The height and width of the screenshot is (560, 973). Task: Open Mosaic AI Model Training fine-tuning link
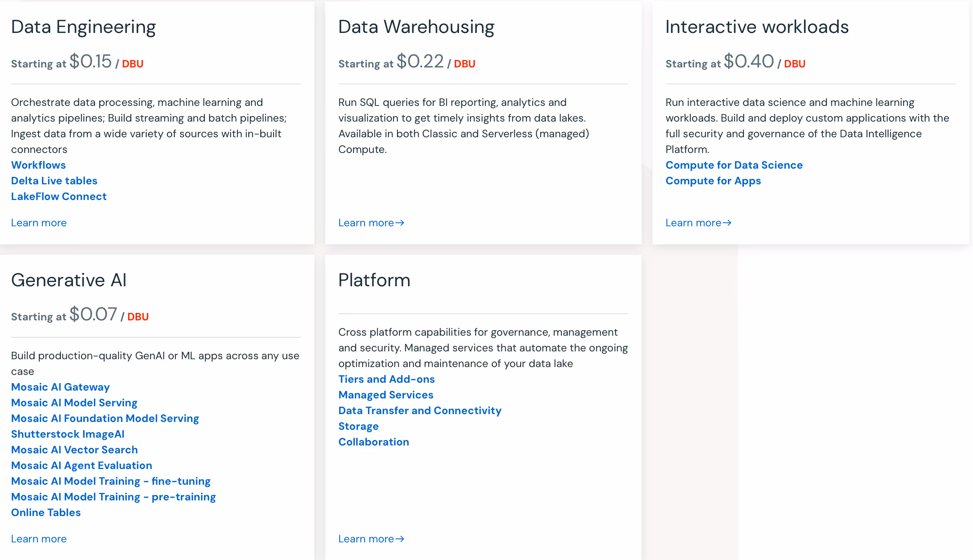tap(111, 481)
